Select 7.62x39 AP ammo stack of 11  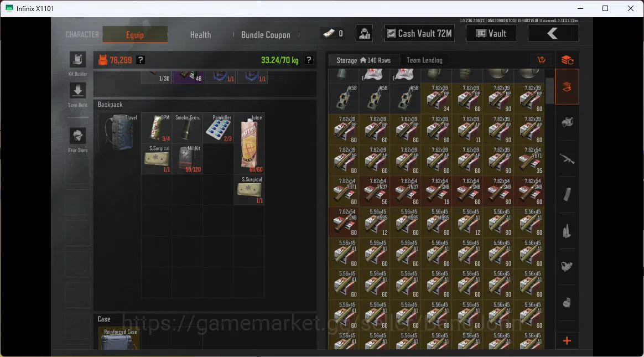coord(468,129)
